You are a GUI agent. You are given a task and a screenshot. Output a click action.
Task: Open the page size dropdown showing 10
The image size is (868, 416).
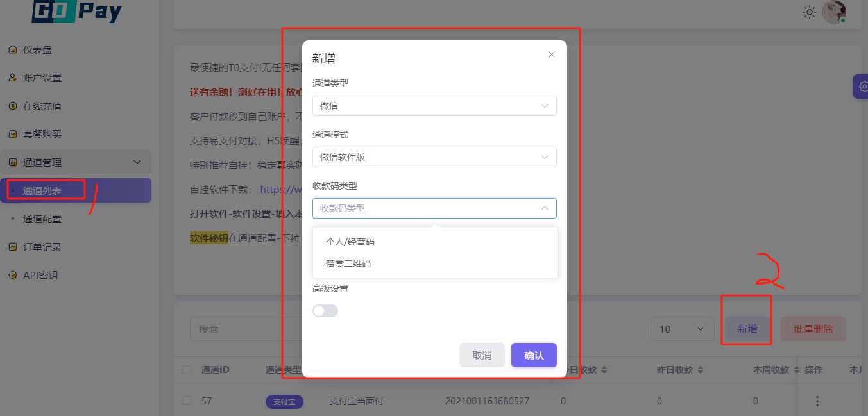click(x=682, y=329)
